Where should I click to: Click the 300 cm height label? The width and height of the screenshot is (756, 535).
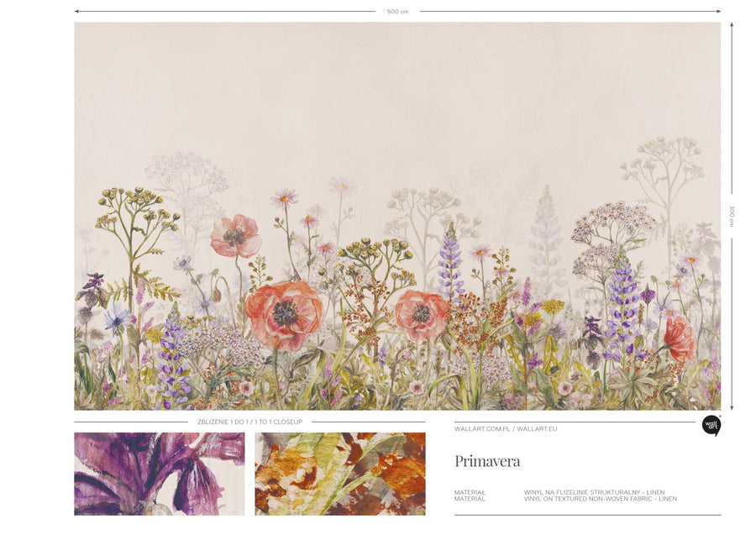731,216
